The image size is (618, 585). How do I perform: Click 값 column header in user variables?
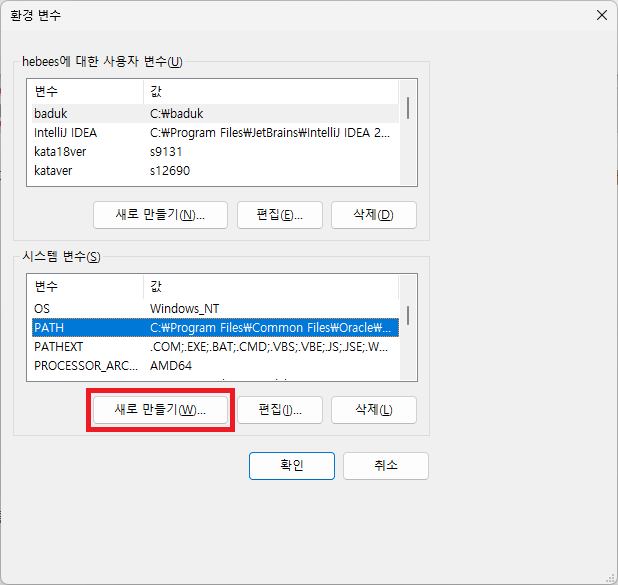(x=271, y=91)
